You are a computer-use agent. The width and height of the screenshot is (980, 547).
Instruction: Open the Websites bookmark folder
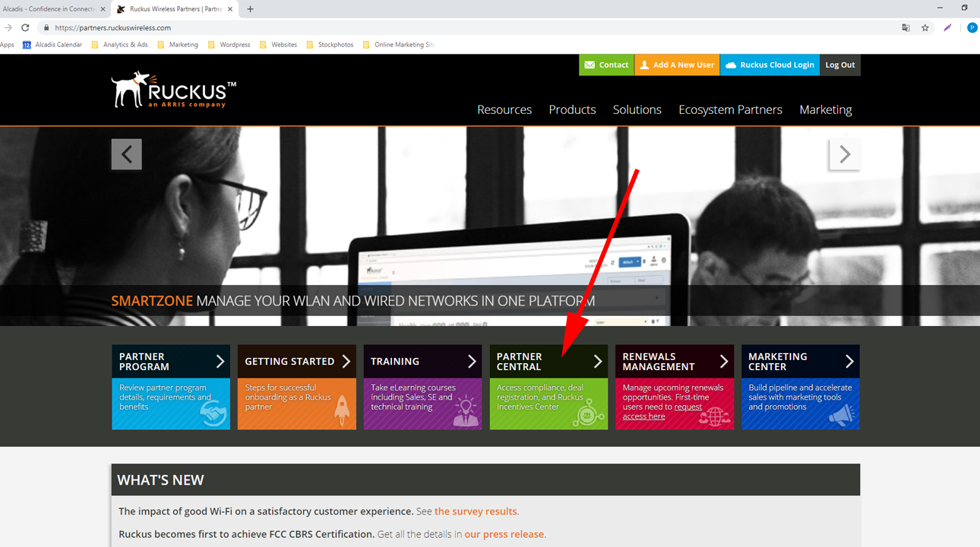(278, 45)
